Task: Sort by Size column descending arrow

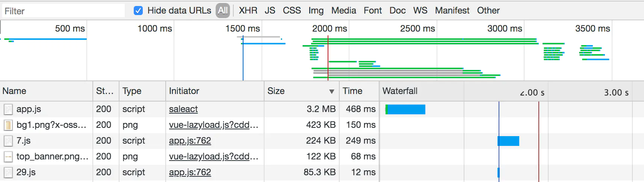Action: click(331, 91)
